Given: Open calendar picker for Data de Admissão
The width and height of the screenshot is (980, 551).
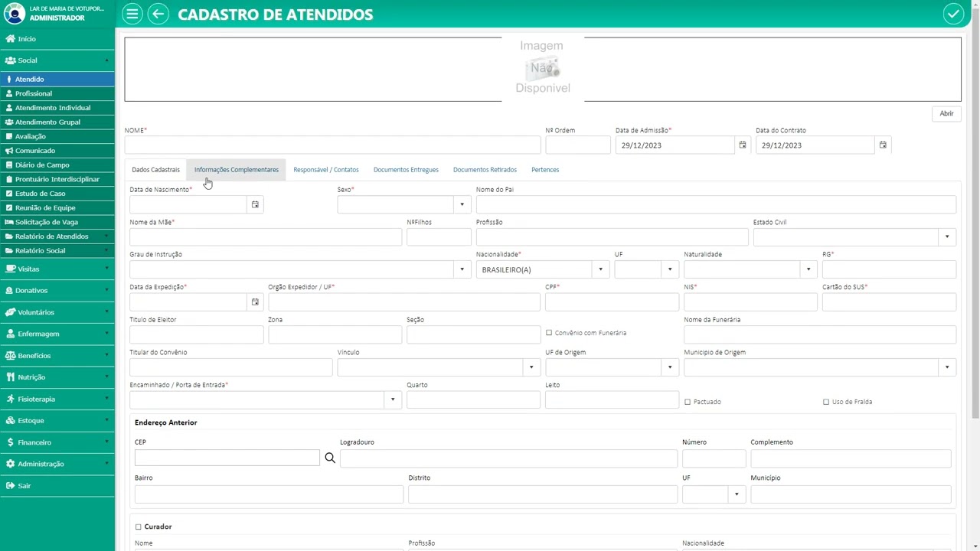Looking at the screenshot, I should [742, 145].
